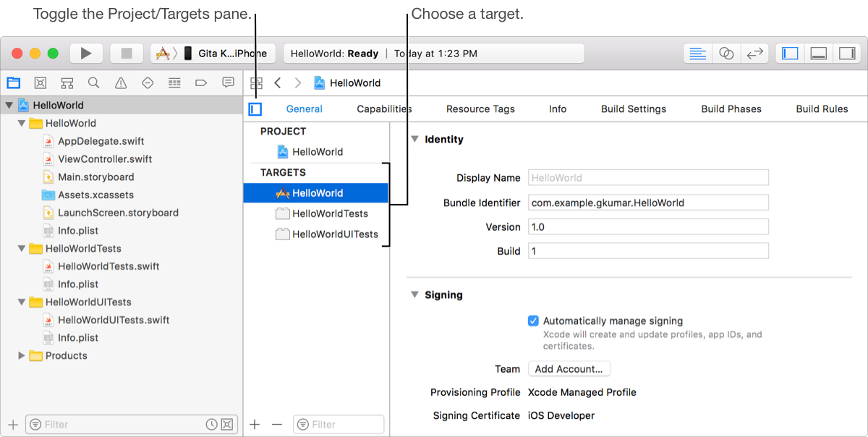Open ViewController.swift in the navigator

[x=105, y=159]
